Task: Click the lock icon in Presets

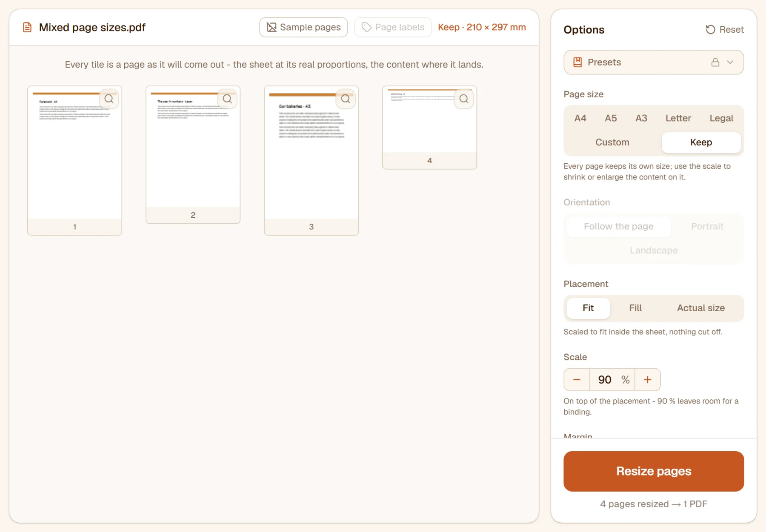Action: [x=715, y=62]
